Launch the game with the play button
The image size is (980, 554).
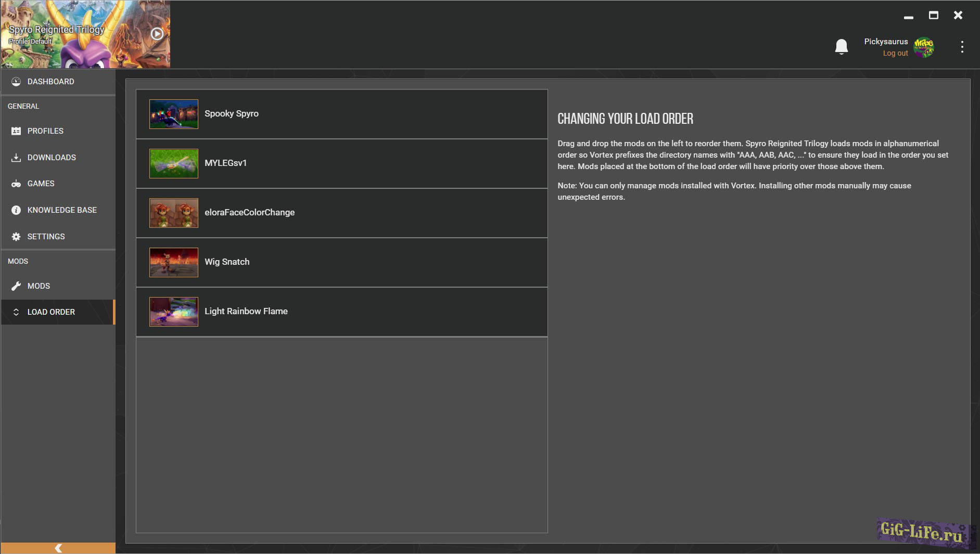tap(157, 34)
